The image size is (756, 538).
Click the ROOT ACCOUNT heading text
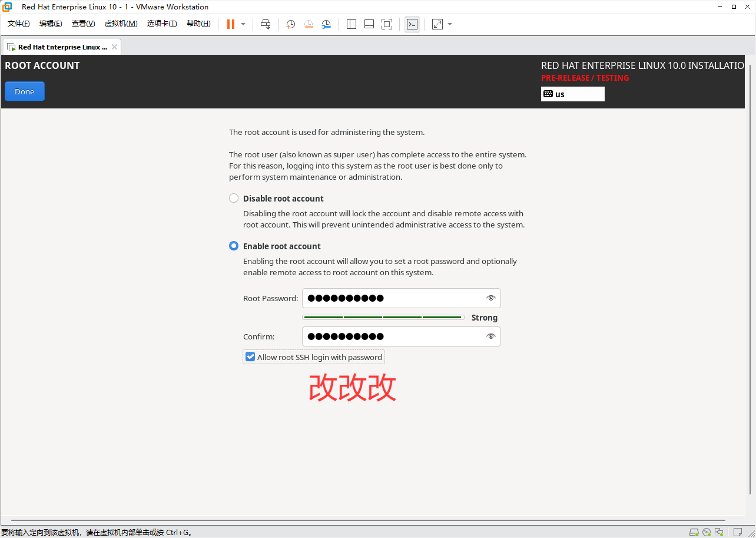42,65
